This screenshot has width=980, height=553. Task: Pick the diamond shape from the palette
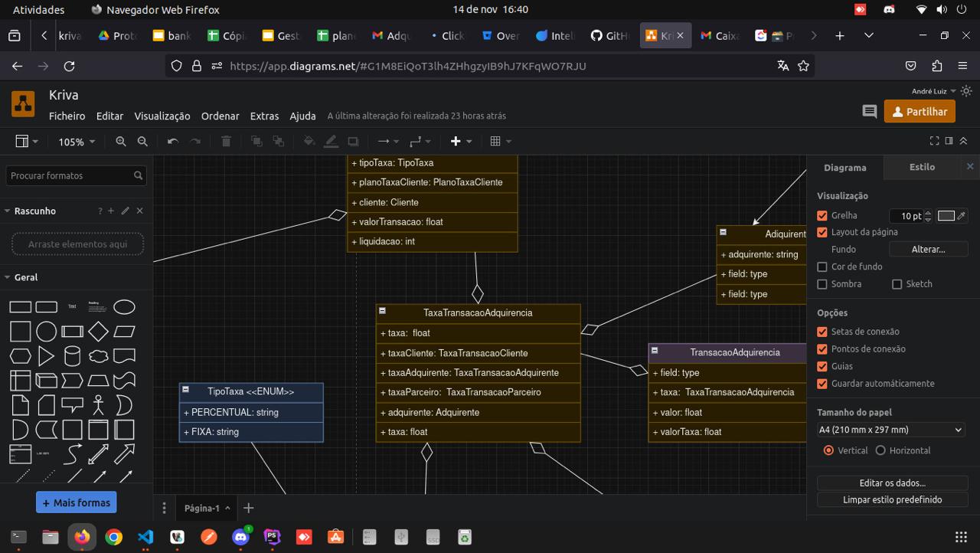click(98, 332)
